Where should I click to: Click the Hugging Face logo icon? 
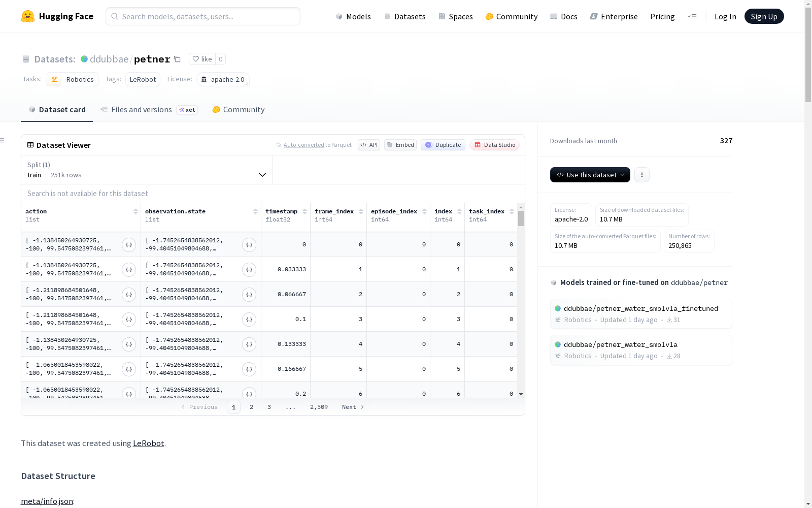28,16
